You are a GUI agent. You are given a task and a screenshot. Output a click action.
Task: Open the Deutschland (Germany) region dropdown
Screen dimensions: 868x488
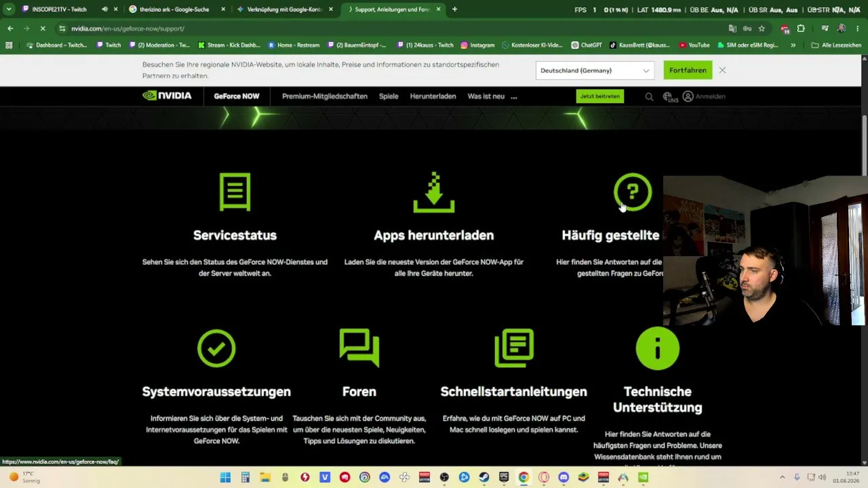(x=595, y=70)
